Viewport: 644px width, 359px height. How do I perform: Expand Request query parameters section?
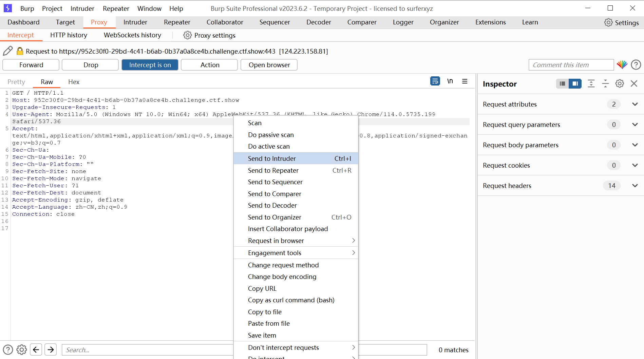click(635, 125)
